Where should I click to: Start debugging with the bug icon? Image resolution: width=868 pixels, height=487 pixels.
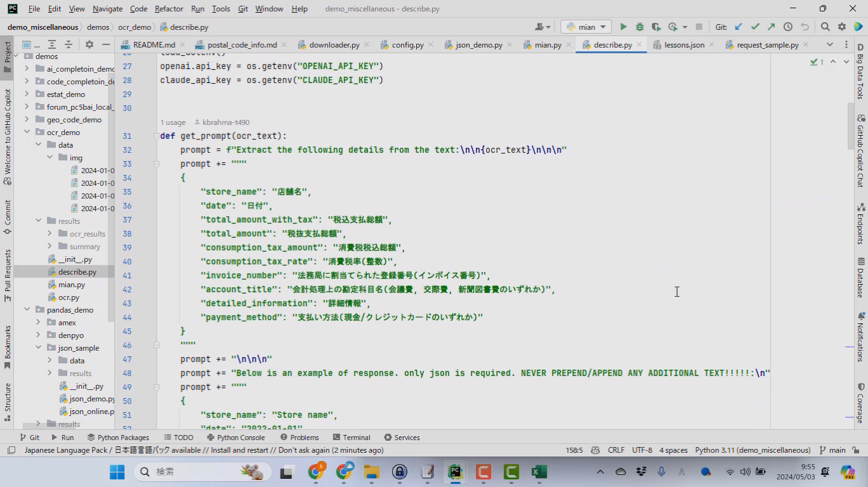(640, 27)
